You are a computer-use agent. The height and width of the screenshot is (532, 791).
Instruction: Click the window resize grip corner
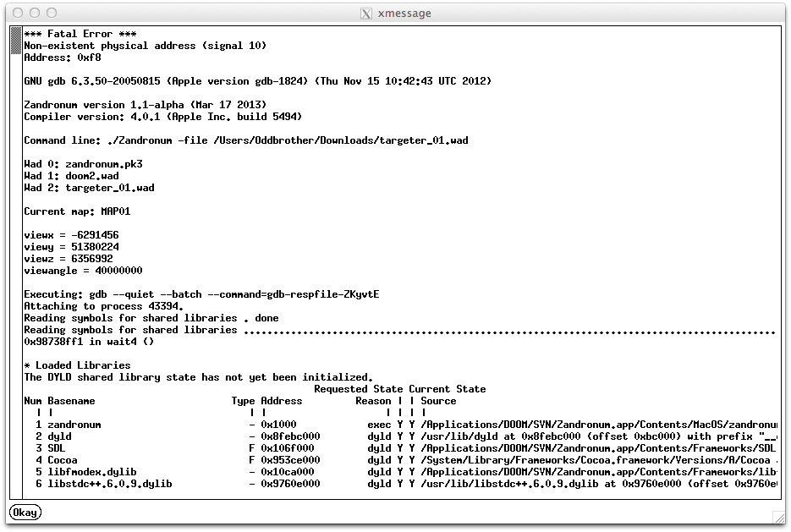779,517
